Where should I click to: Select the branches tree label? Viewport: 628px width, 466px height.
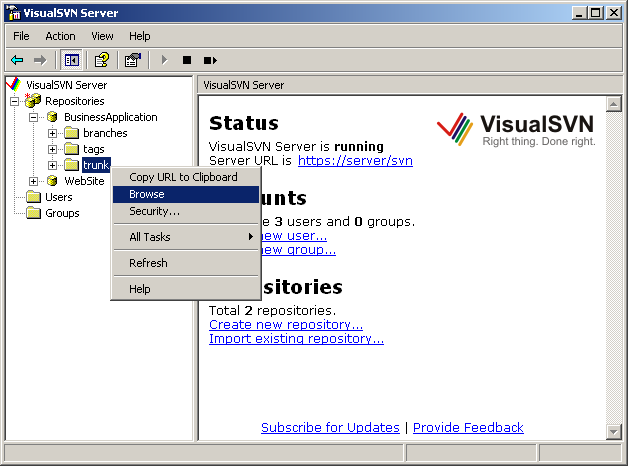tap(105, 133)
